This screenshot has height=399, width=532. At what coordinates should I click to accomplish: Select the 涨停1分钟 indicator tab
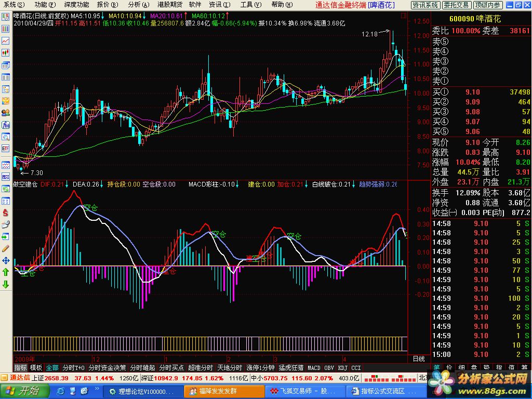261,368
